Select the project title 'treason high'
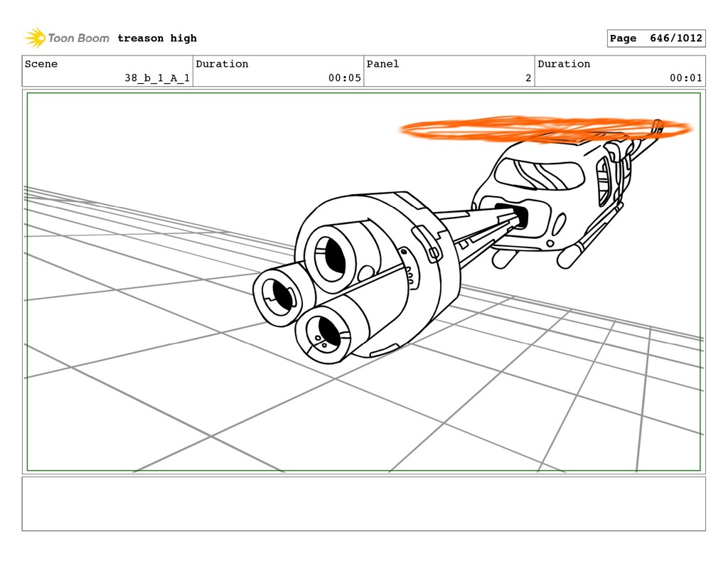 (x=157, y=38)
